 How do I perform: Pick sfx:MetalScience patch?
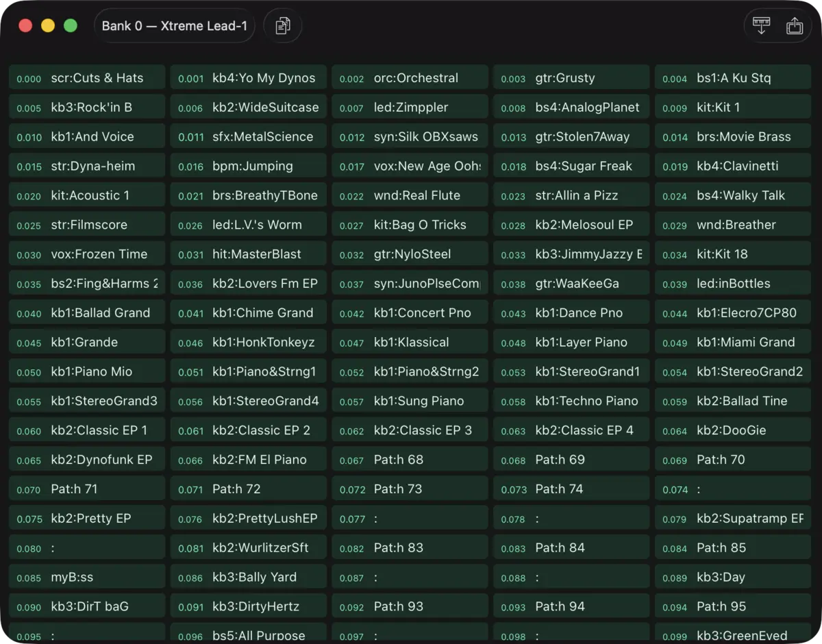click(x=249, y=137)
